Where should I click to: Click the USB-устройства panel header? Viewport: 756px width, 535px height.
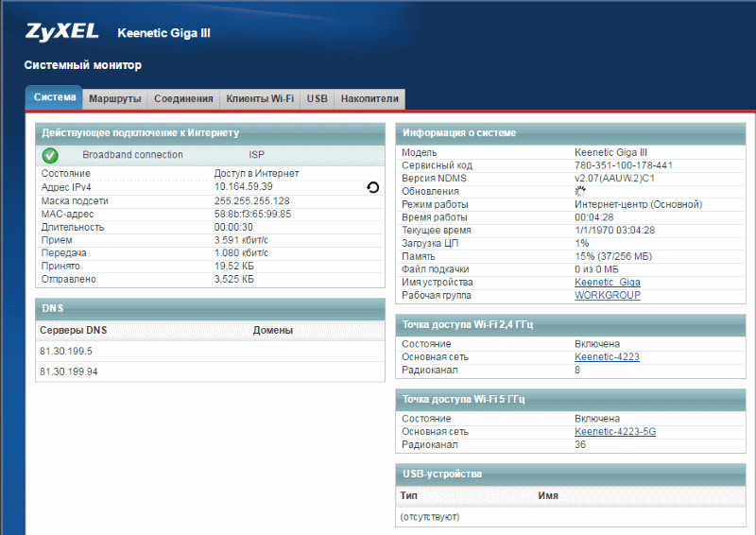click(571, 475)
